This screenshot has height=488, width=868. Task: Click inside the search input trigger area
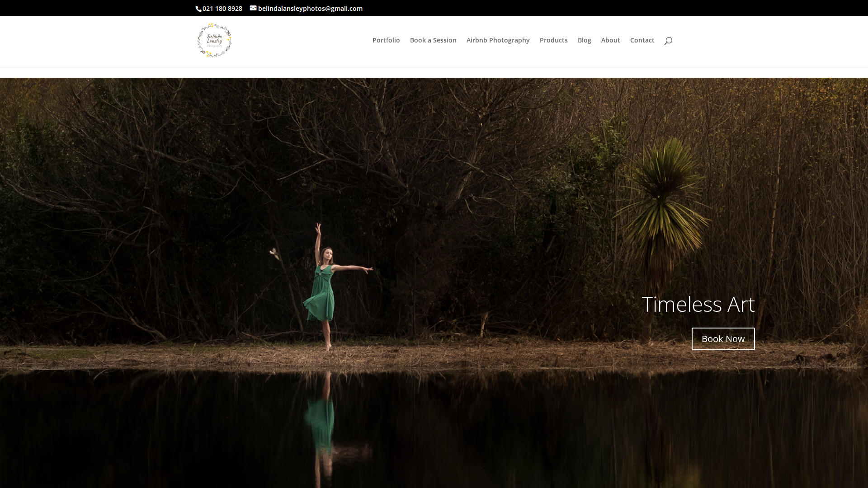[668, 41]
